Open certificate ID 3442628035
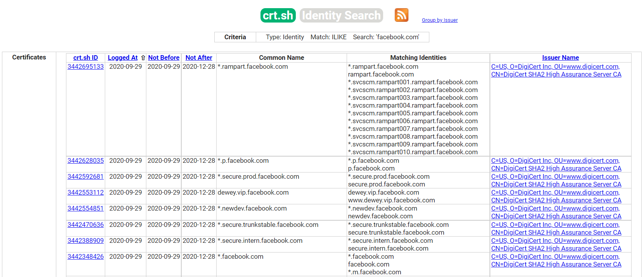This screenshot has height=277, width=644. pos(86,160)
